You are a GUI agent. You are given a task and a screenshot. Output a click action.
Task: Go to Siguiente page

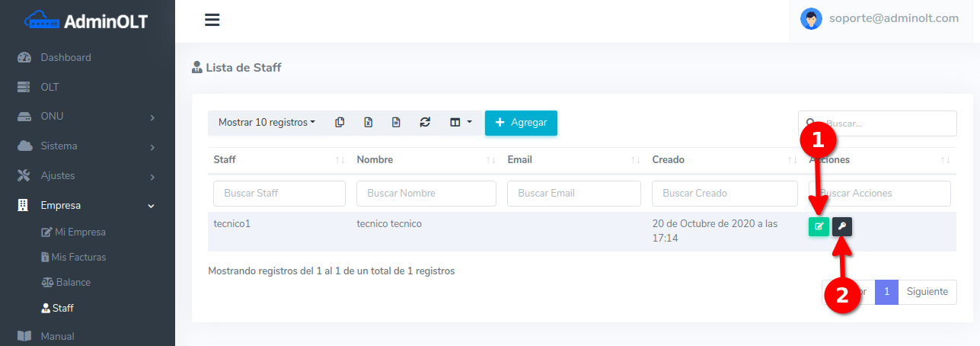927,292
